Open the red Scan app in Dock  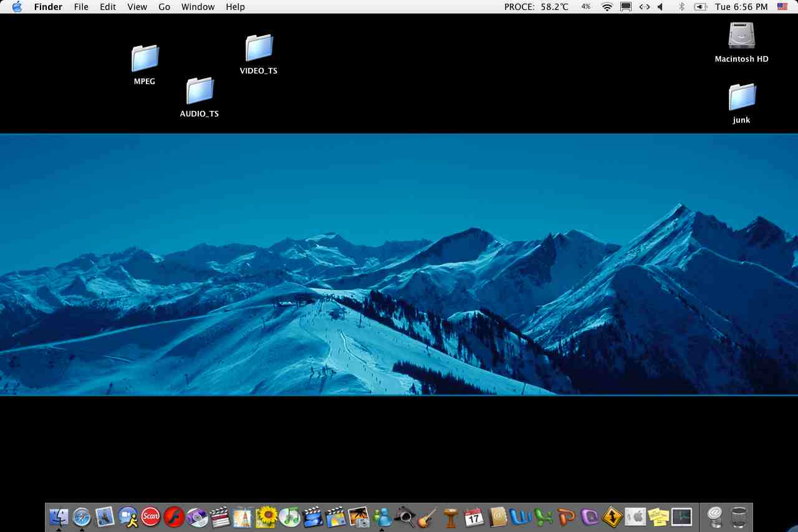point(151,516)
